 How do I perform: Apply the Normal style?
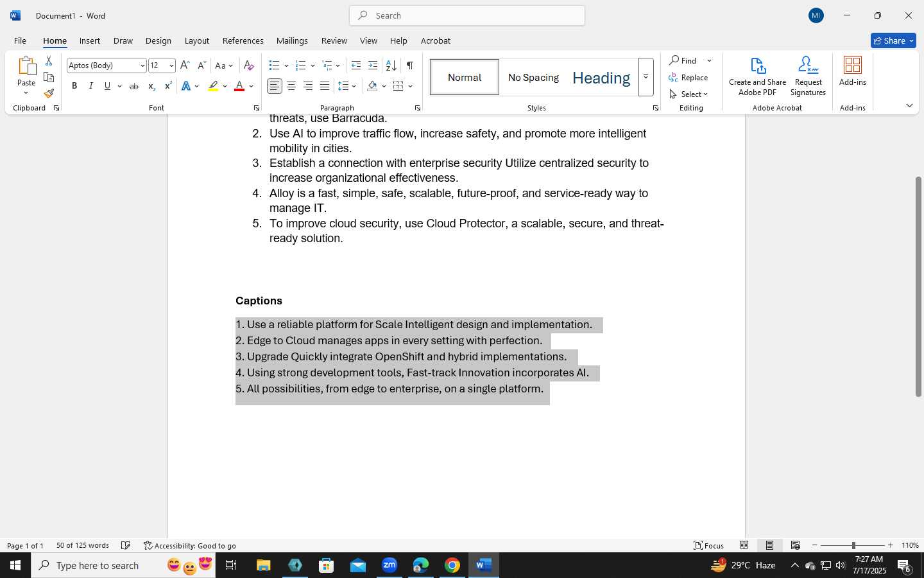[465, 77]
